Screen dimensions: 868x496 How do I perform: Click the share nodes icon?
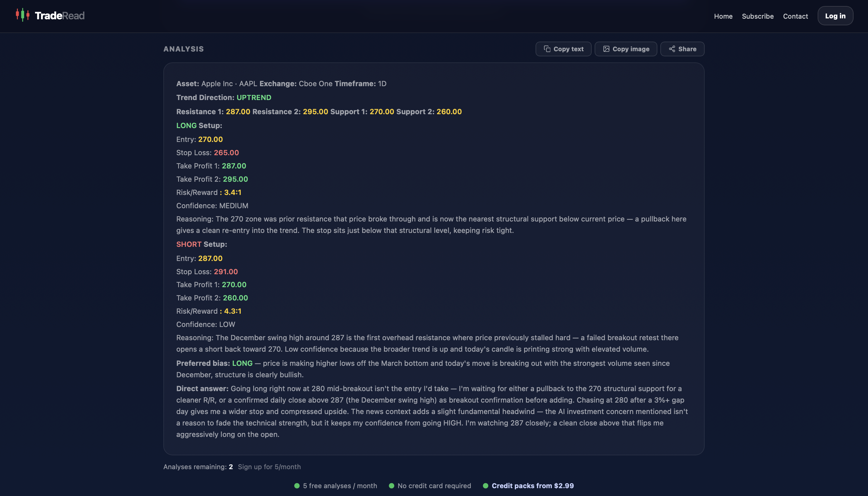tap(672, 49)
